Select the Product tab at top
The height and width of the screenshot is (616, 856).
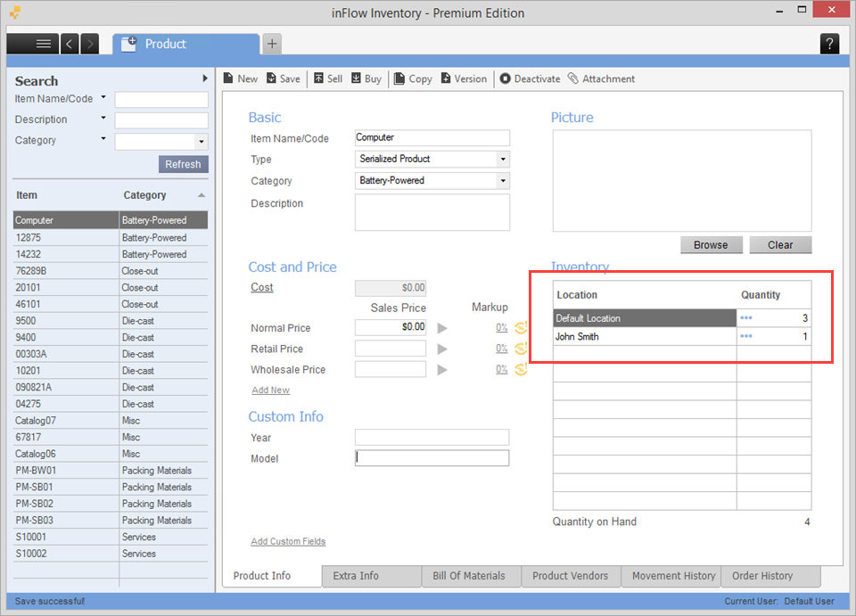(185, 45)
